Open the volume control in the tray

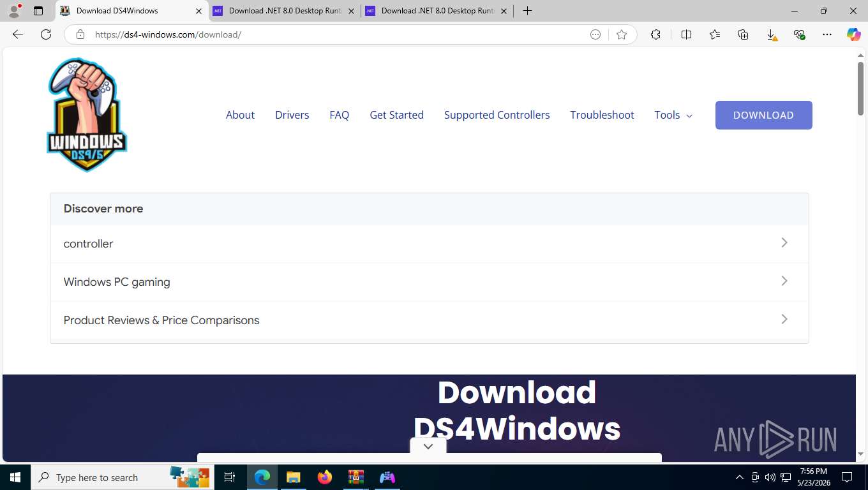pyautogui.click(x=770, y=477)
